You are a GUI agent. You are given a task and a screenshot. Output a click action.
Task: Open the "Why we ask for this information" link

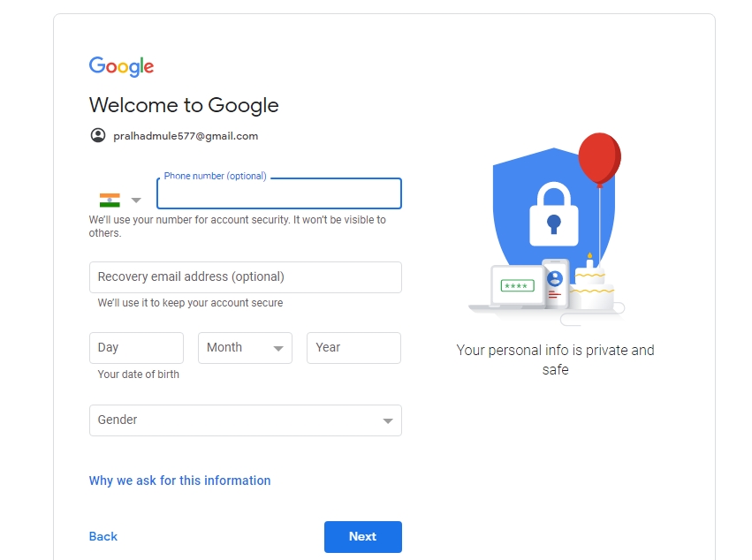(x=179, y=481)
